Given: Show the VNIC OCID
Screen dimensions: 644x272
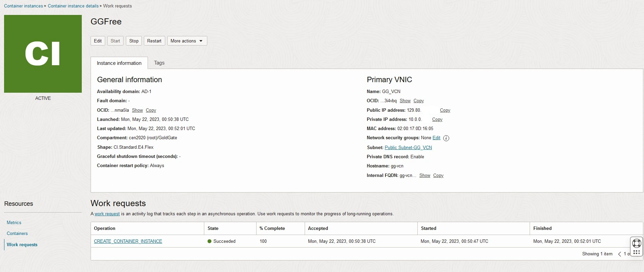Looking at the screenshot, I should tap(405, 101).
